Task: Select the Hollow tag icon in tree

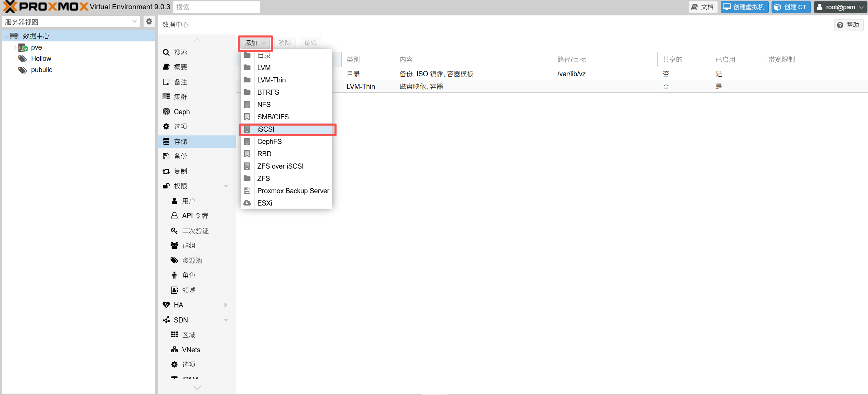Action: 23,59
